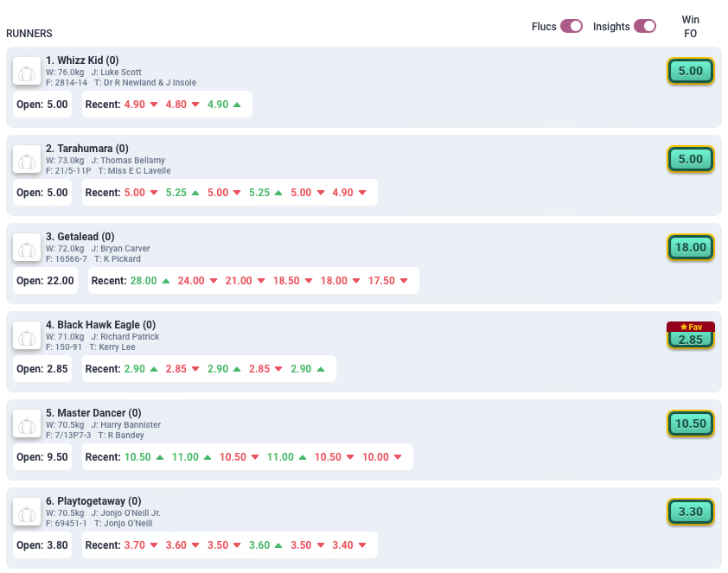The height and width of the screenshot is (573, 728).
Task: Disable the Insights toggle
Action: (x=645, y=26)
